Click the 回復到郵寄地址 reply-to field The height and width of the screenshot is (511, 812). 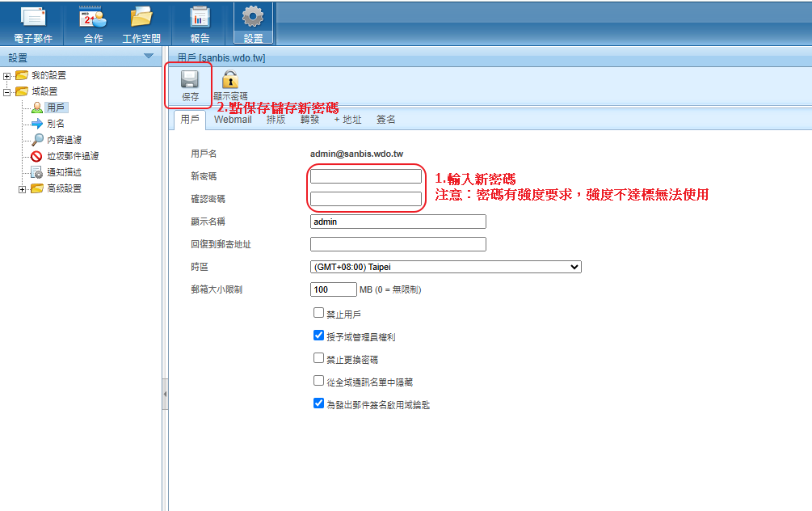click(398, 244)
